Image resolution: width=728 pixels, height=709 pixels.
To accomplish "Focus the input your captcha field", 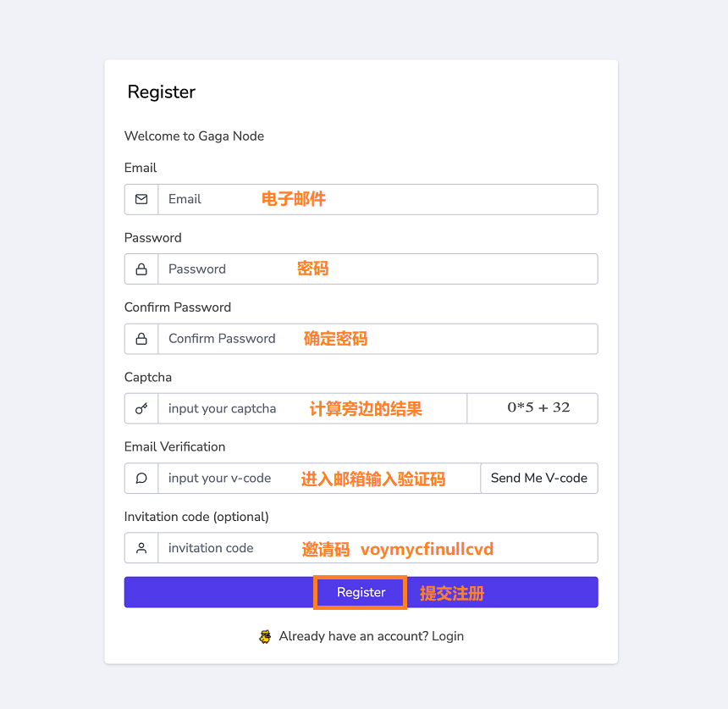I will (312, 408).
